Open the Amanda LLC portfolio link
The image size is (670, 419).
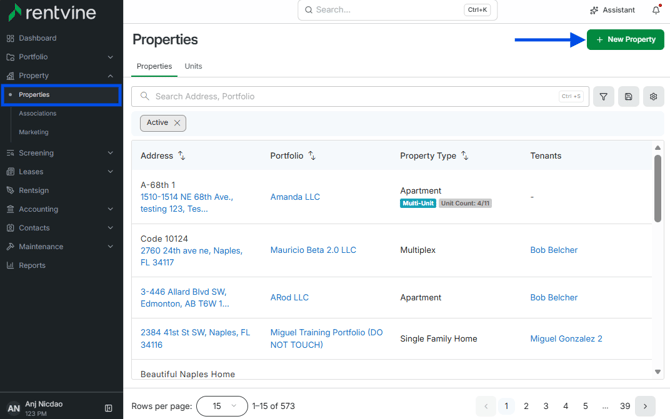click(x=295, y=197)
